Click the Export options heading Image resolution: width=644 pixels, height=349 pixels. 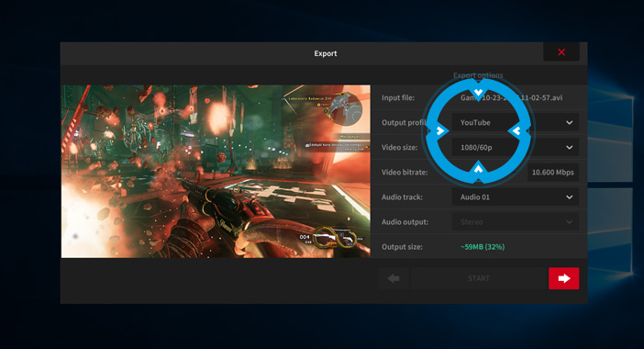tap(478, 75)
